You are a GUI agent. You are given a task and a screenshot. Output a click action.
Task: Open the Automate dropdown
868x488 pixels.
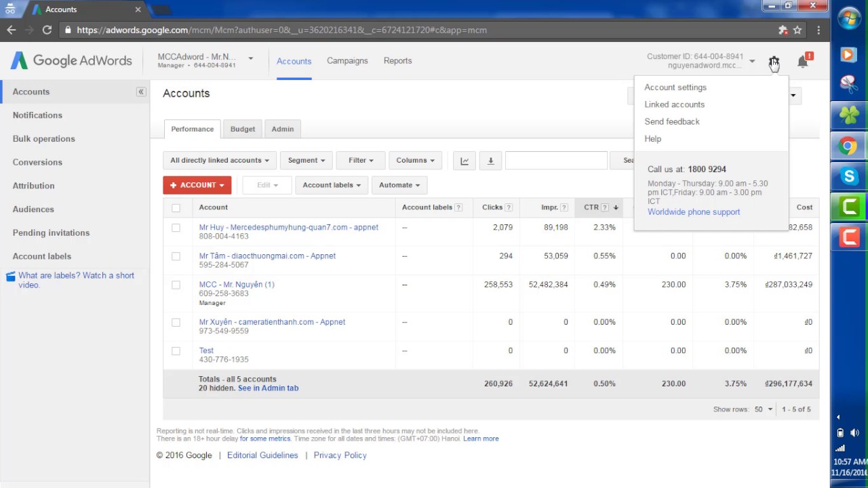[x=399, y=185]
